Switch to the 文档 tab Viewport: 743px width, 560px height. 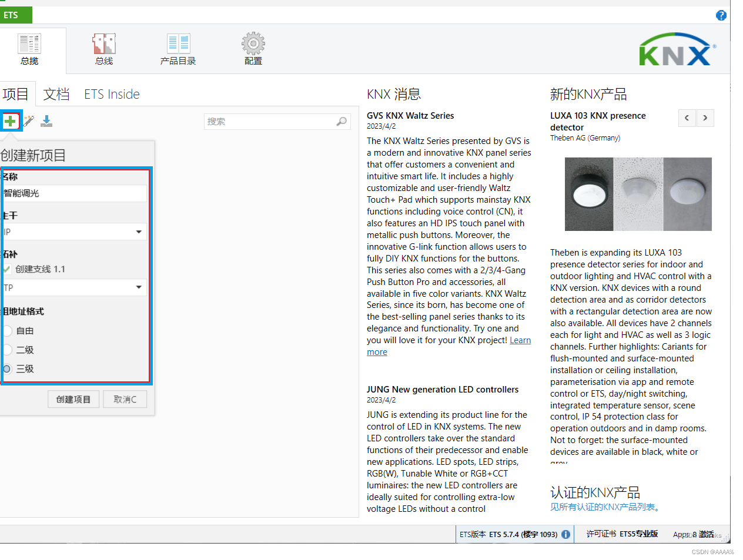pos(56,94)
